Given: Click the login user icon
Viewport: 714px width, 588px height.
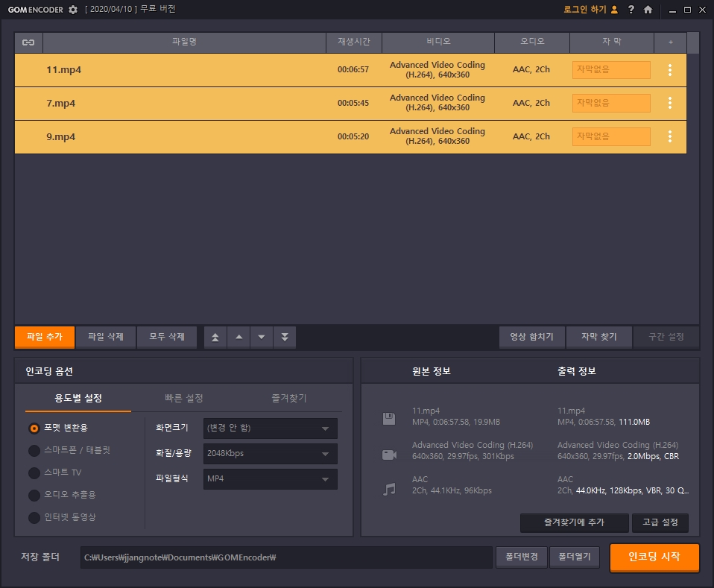Looking at the screenshot, I should pos(614,10).
